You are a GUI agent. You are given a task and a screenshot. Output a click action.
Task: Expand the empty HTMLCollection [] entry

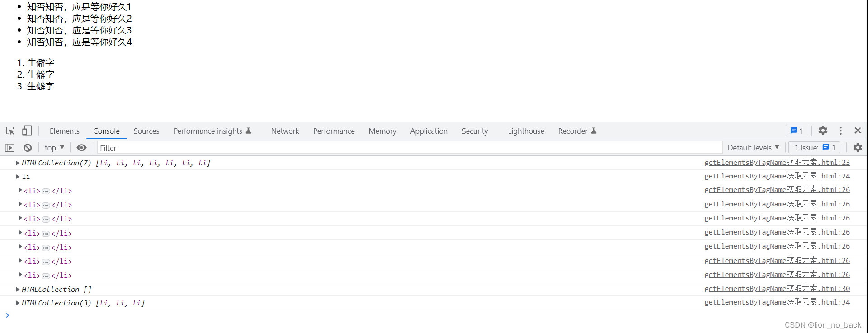click(x=18, y=290)
